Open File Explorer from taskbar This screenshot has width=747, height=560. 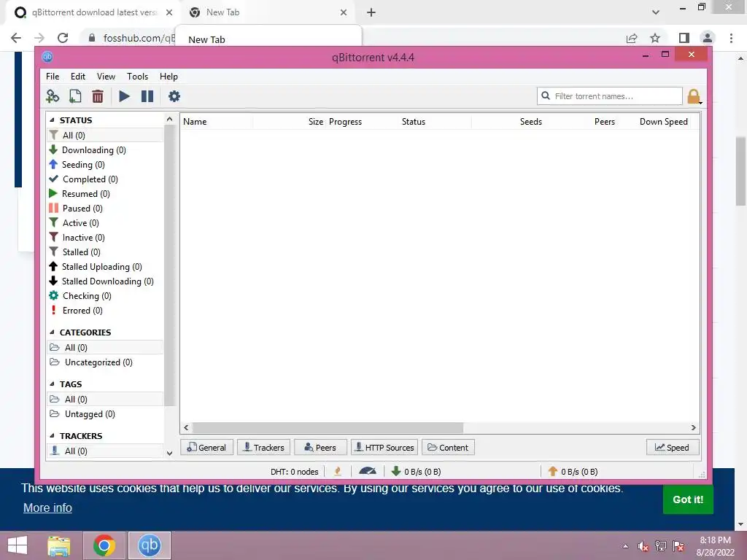pyautogui.click(x=59, y=545)
